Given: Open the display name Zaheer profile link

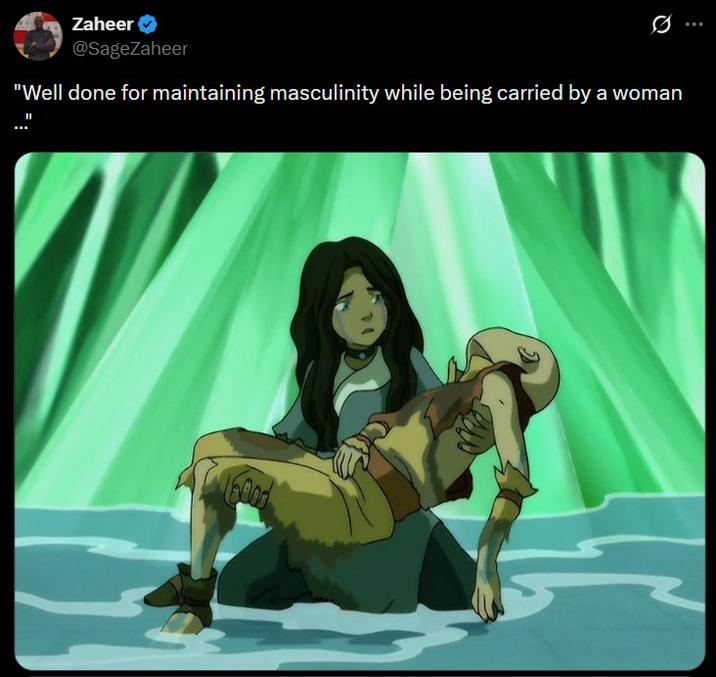Looking at the screenshot, I should [103, 25].
